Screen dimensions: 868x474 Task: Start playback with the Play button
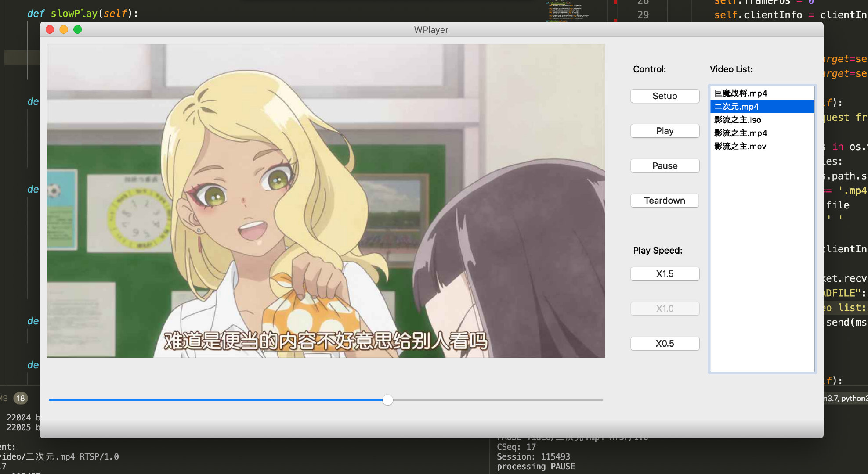[x=665, y=131]
